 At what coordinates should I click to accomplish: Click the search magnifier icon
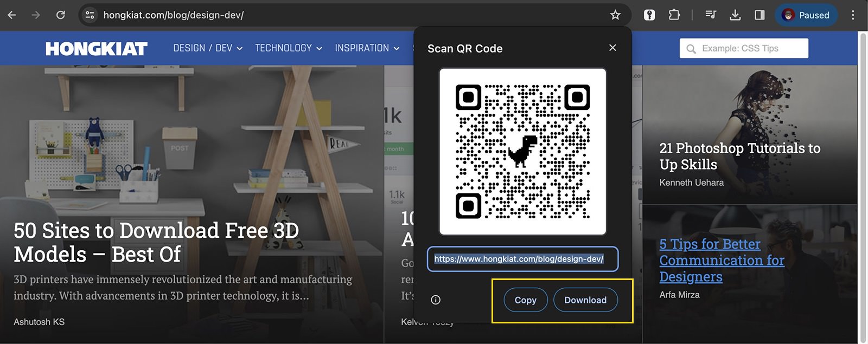coord(691,49)
